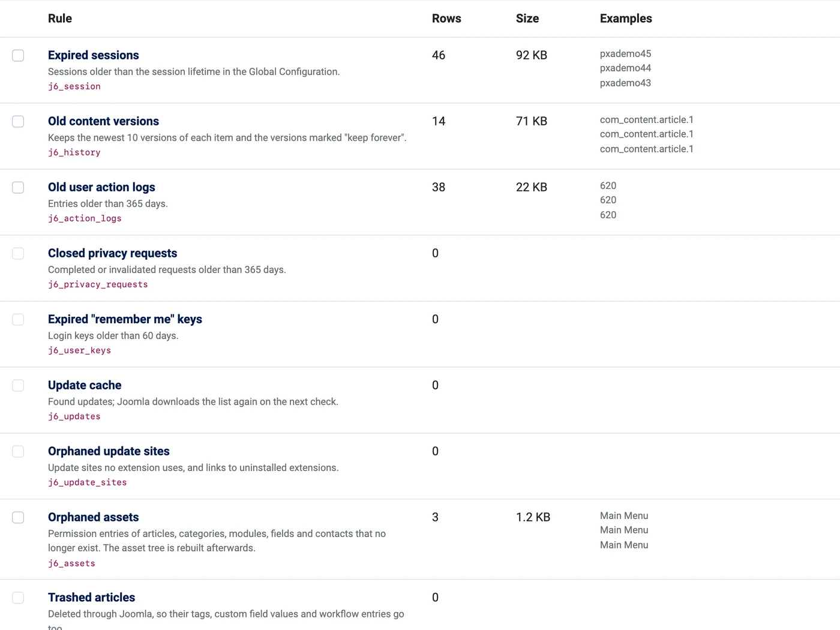The image size is (840, 630).
Task: Click the Old content versions title
Action: [103, 121]
